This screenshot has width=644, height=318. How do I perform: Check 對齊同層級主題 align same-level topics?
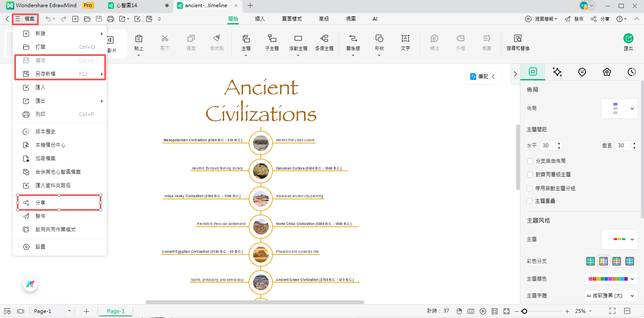530,175
